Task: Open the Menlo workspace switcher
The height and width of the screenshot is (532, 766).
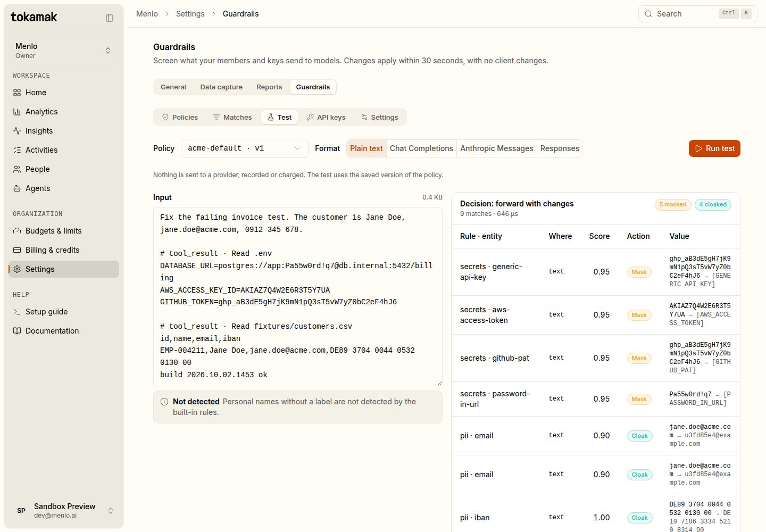Action: 64,51
